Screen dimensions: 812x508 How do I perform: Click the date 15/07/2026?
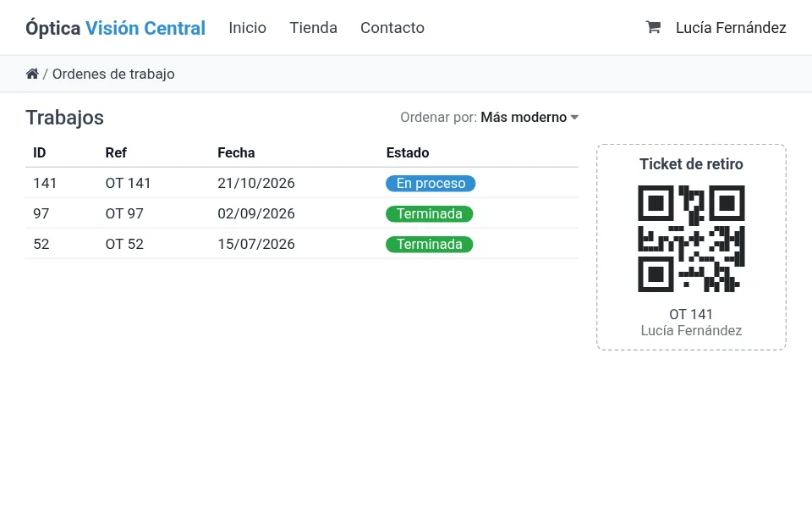point(255,244)
